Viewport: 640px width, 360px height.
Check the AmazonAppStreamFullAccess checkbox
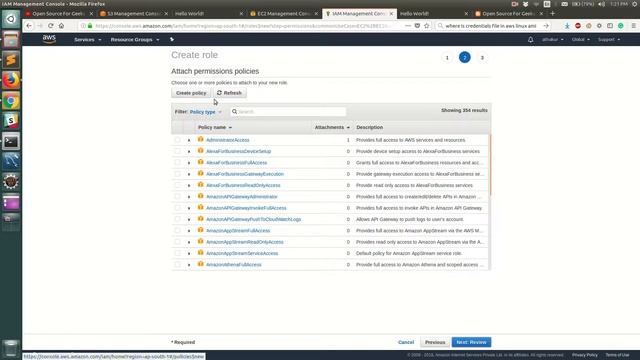tap(178, 230)
